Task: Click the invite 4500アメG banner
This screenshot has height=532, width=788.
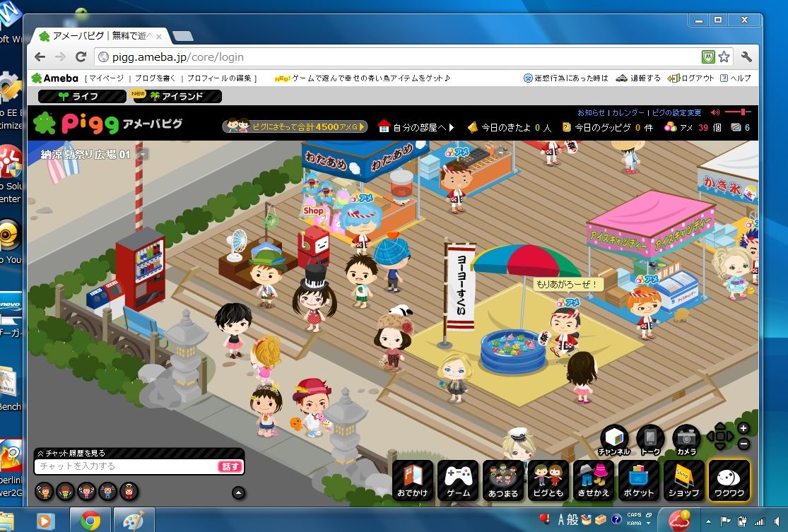Action: [295, 126]
